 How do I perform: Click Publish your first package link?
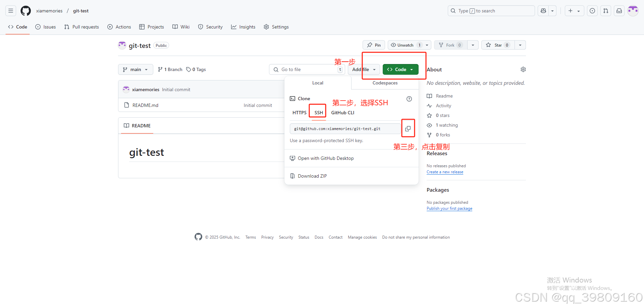(x=449, y=208)
